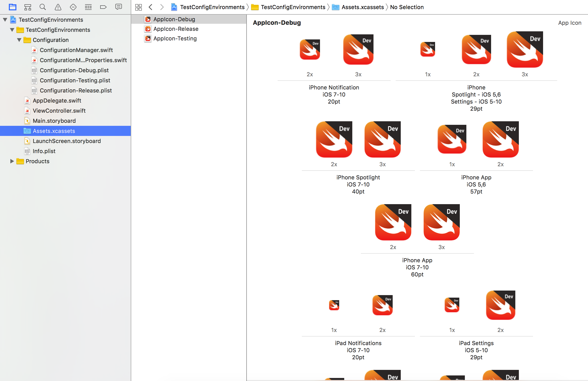The width and height of the screenshot is (588, 381).
Task: Select iPhone Spotlight 40pt 2x icon
Action: pyautogui.click(x=334, y=139)
